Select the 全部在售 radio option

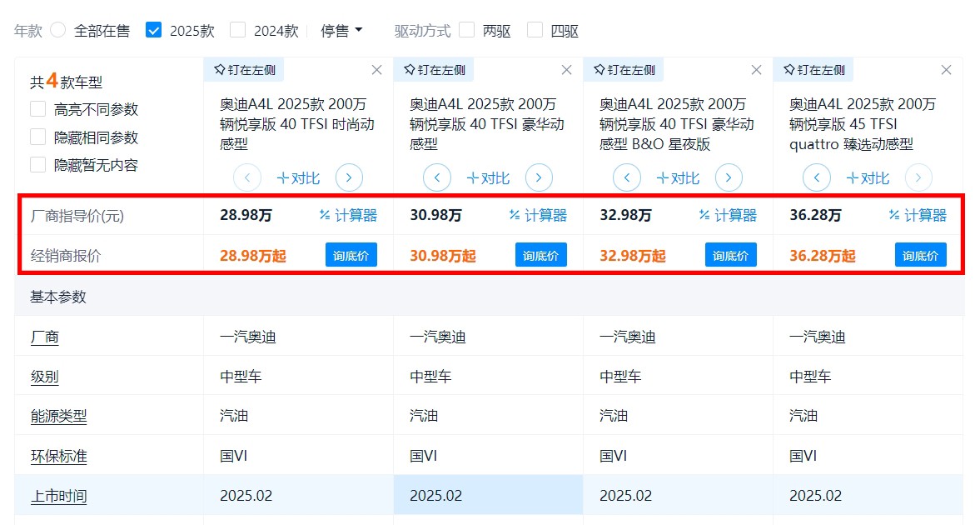58,30
